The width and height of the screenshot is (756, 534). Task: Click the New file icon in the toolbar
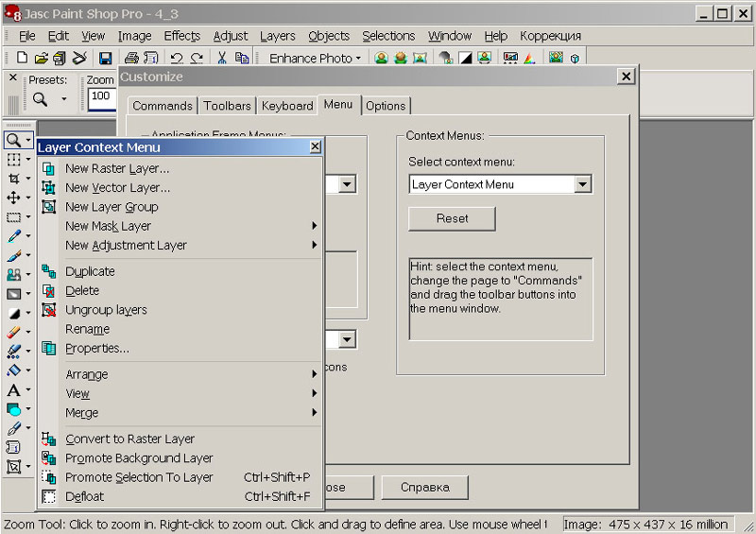22,58
